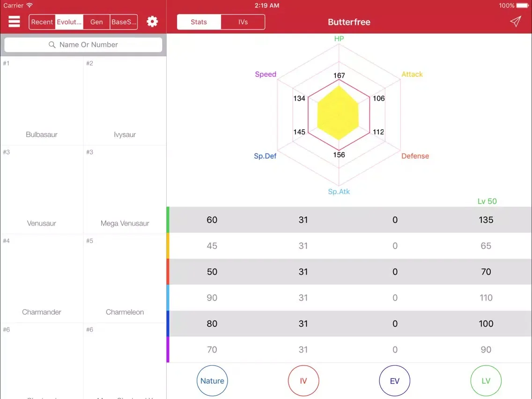Click Attack base stat value 45
Screen dimensions: 532x399
212,246
